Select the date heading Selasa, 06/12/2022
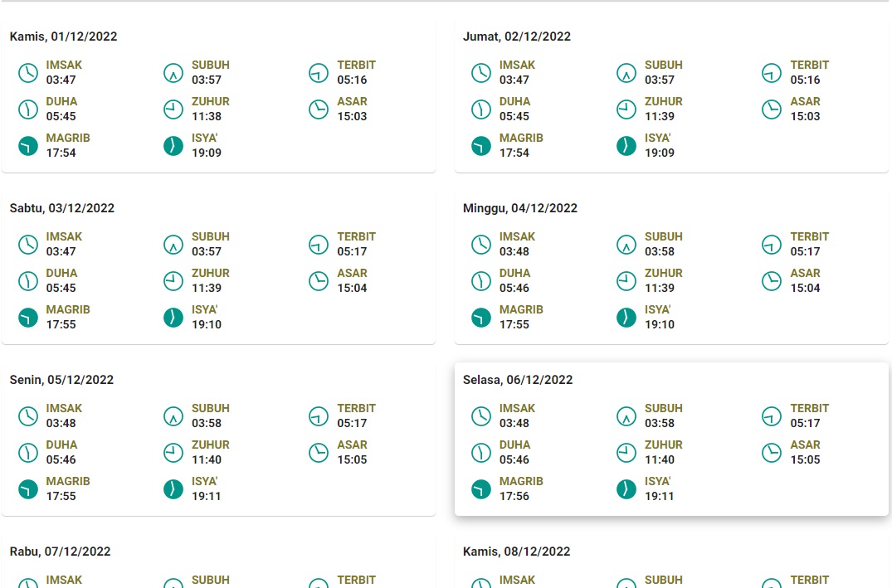 518,380
